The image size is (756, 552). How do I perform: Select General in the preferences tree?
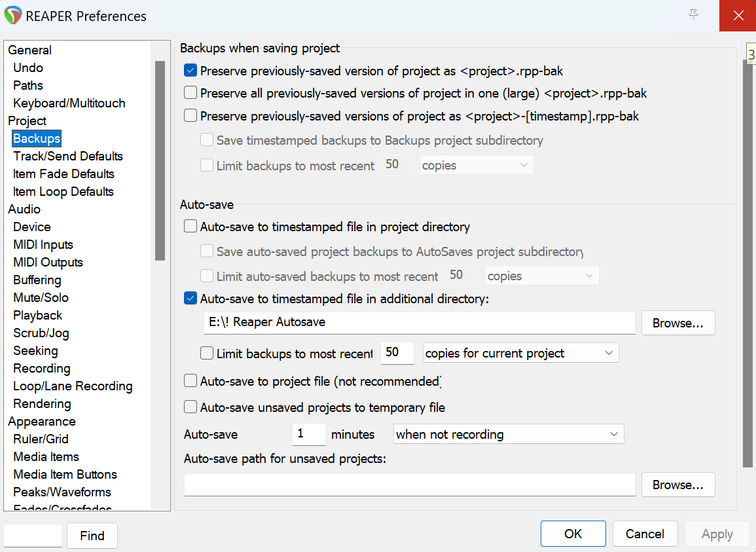click(30, 50)
